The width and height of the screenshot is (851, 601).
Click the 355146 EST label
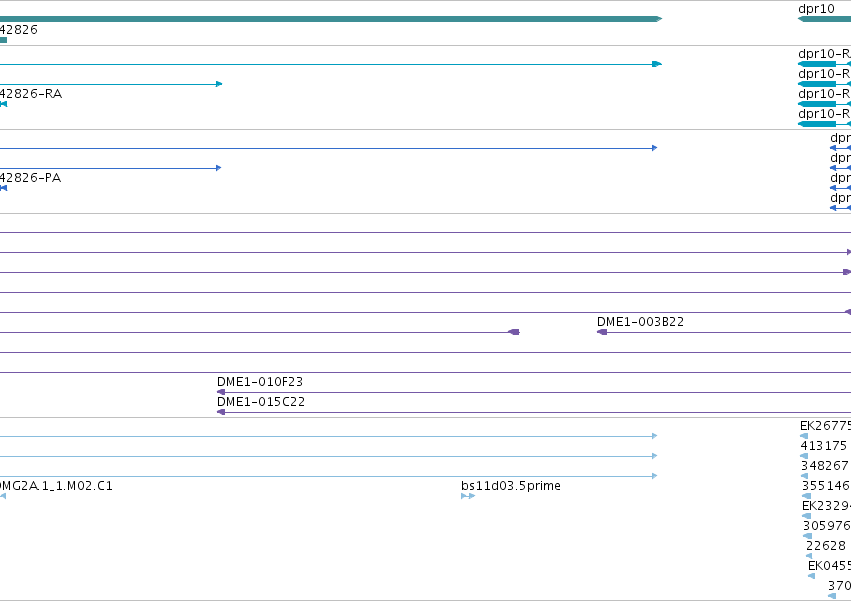(x=827, y=486)
